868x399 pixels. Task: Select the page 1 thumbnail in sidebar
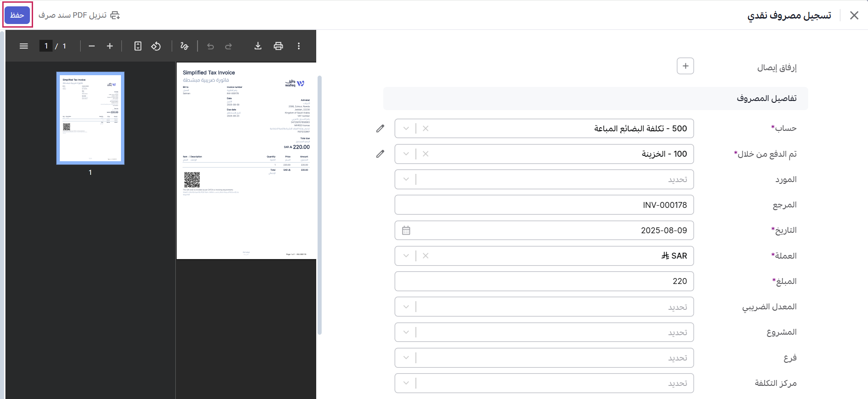click(x=90, y=118)
